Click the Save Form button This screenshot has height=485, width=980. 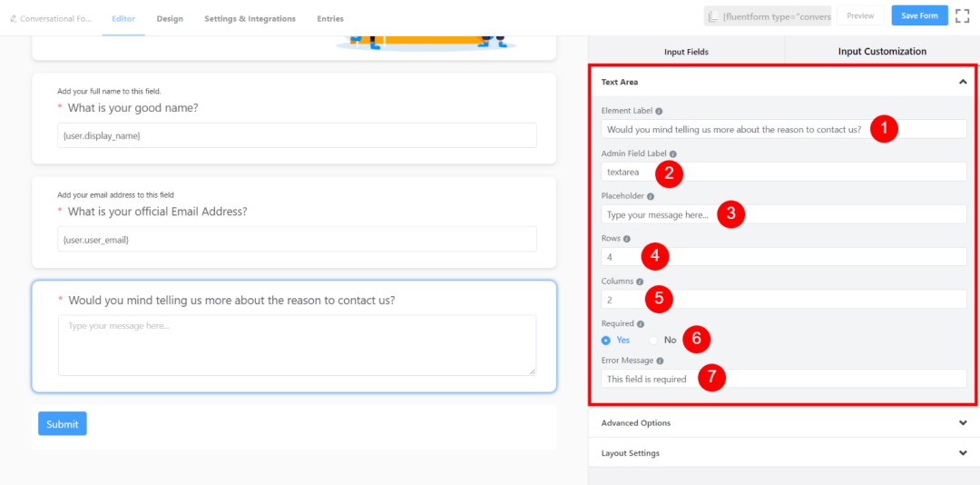click(x=919, y=15)
